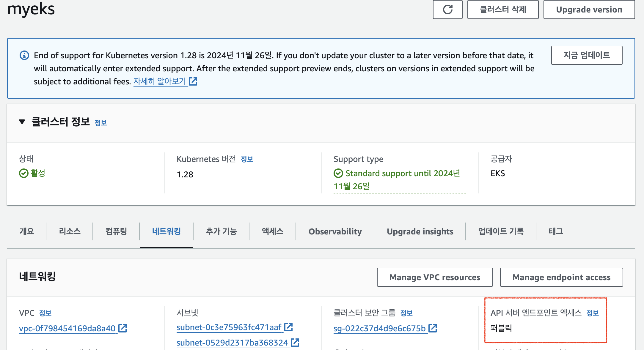Click the green check icon next to 활성
Screen dimensions: 644x350
pos(23,173)
